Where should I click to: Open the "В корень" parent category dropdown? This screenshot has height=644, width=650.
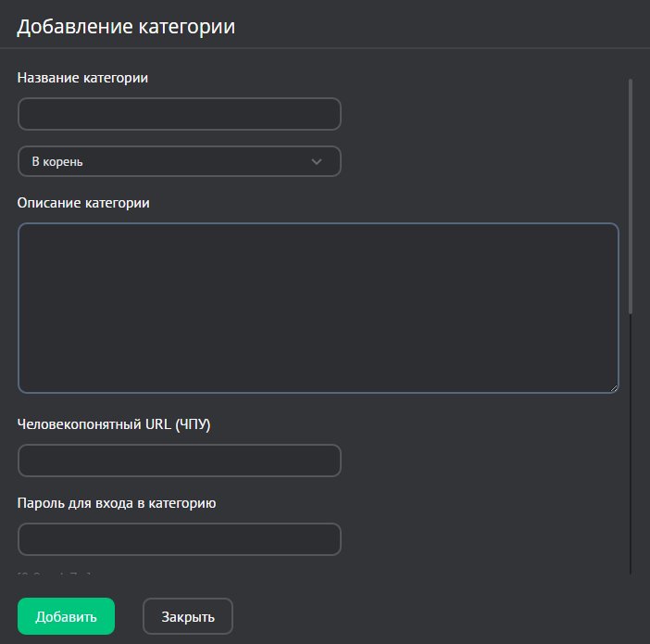tap(167, 161)
